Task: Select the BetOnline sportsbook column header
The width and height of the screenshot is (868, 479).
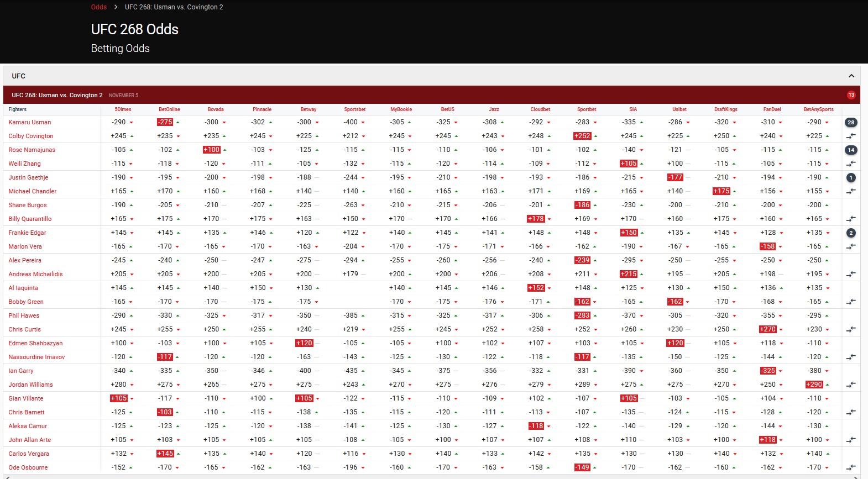Action: pos(169,109)
